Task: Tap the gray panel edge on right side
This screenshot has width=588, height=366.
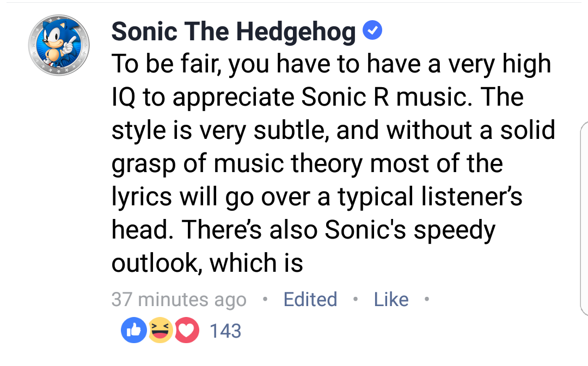Action: tap(583, 218)
